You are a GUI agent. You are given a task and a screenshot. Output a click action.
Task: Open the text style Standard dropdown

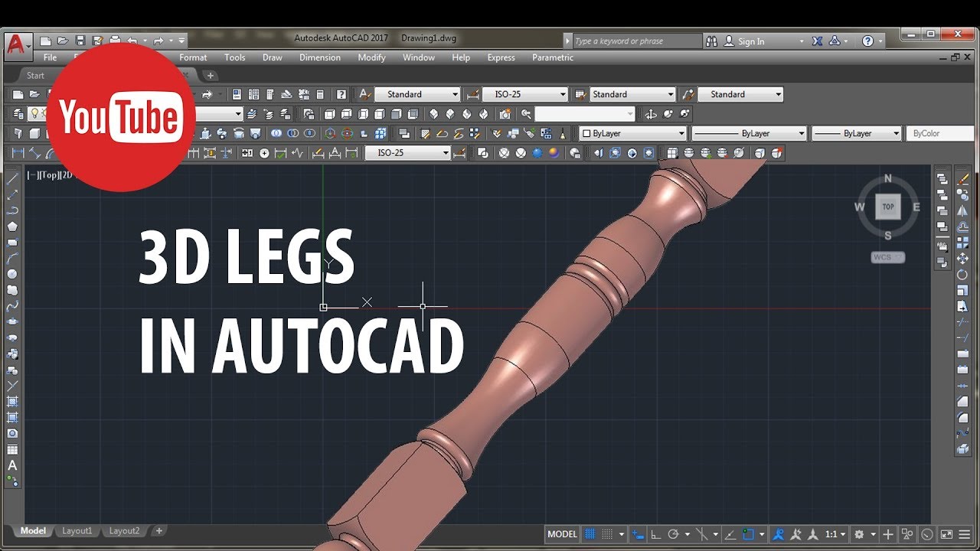coord(417,95)
